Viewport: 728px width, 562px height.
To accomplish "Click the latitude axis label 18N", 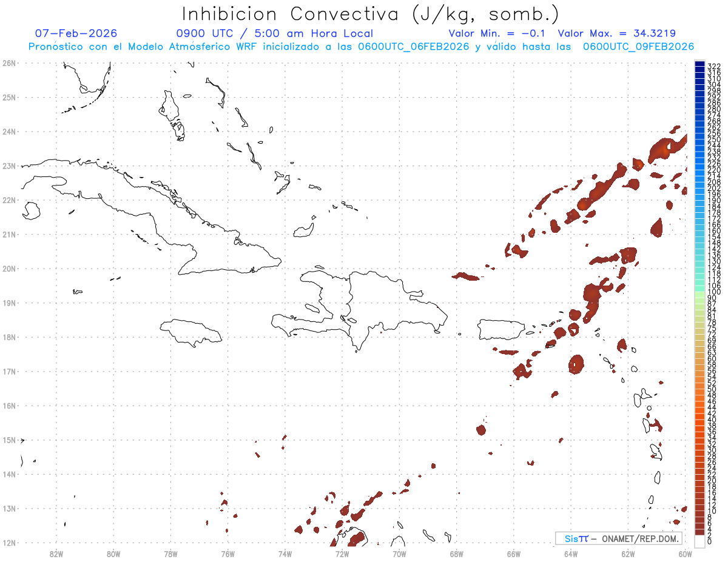I will (8, 337).
